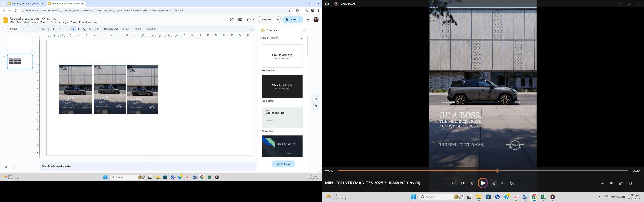Skip back 10 seconds in Media Player
Image resolution: width=644 pixels, height=202 pixels.
pos(472,183)
